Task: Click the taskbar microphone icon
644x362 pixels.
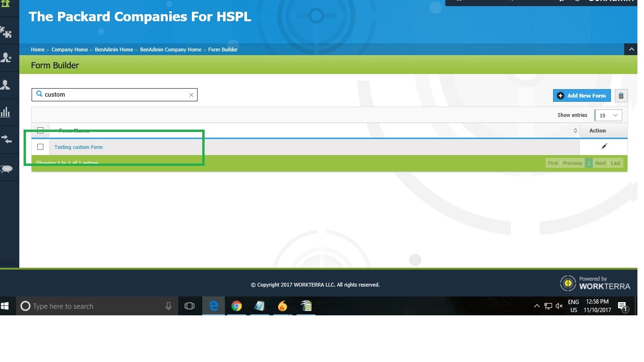Action: [168, 306]
